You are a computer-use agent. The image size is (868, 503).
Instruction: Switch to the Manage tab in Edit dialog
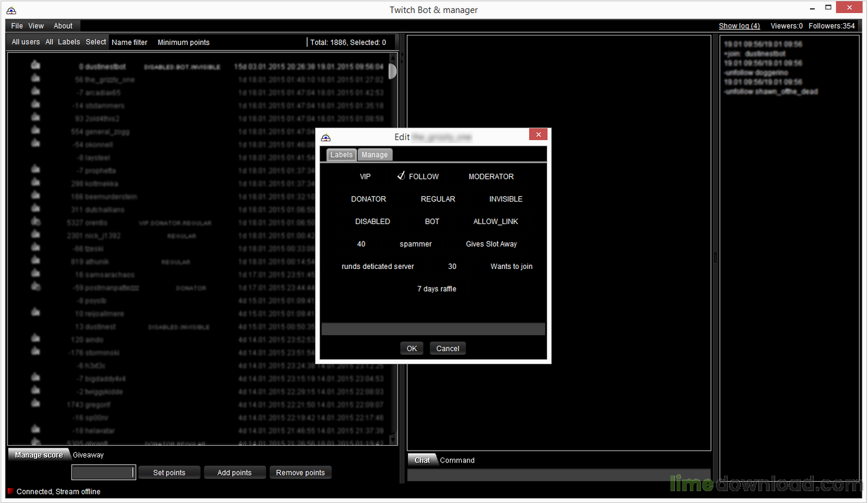pyautogui.click(x=374, y=154)
